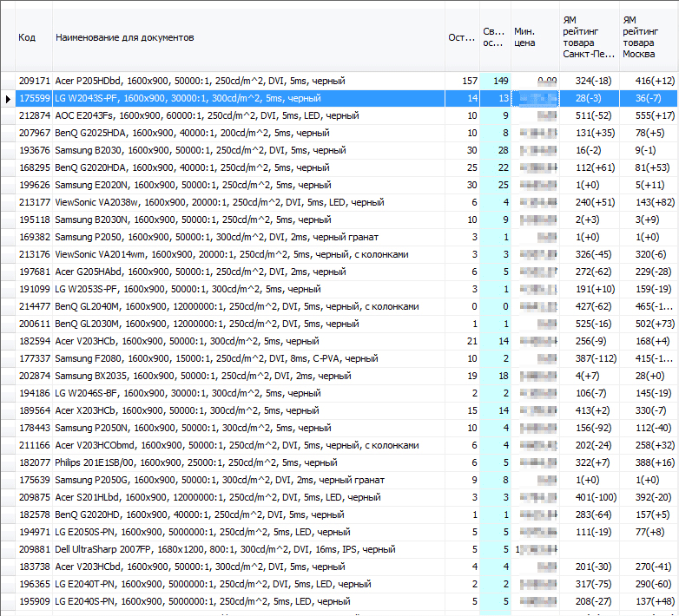Click min price cell of Dell UltraSharp row
679x616 pixels.
[535, 549]
